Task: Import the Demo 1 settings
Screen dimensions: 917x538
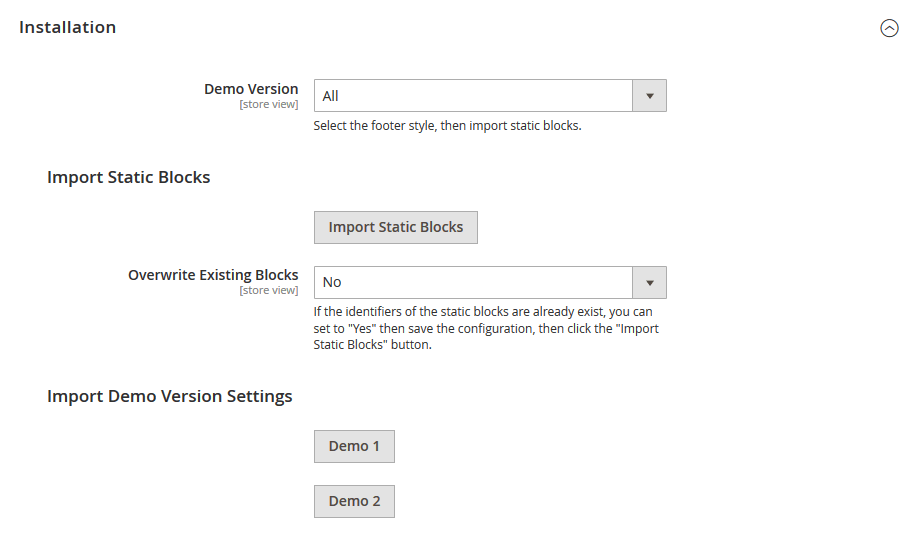Action: (354, 446)
